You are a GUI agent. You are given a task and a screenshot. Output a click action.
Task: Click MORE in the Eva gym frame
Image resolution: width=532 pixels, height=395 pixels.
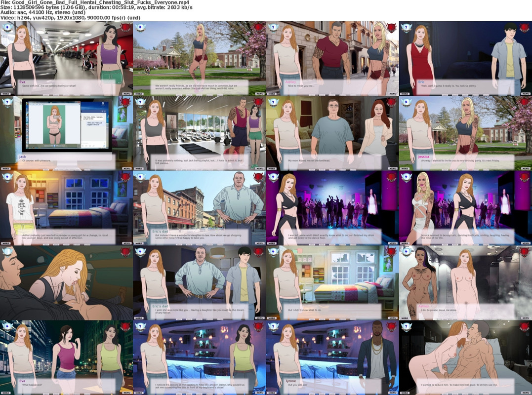pos(6,94)
